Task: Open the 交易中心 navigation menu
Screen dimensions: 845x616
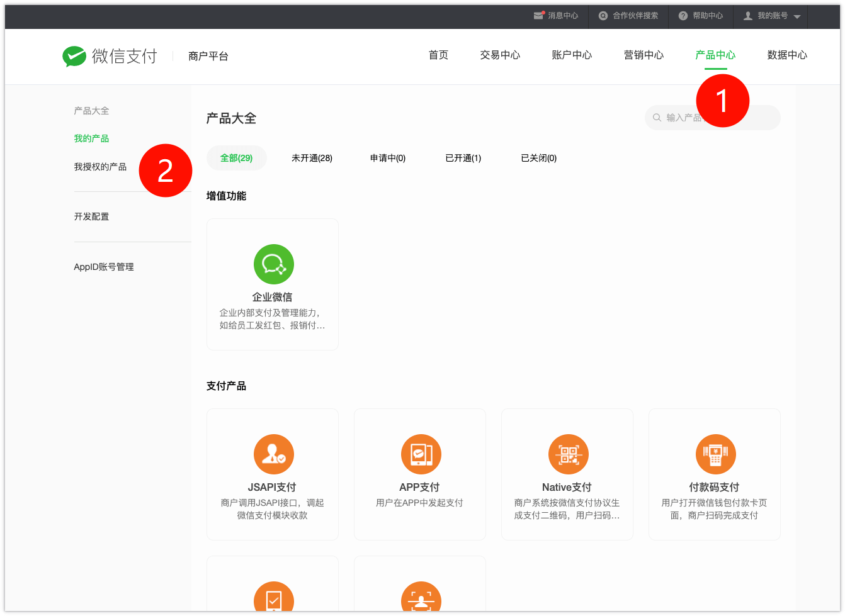Action: [x=500, y=55]
